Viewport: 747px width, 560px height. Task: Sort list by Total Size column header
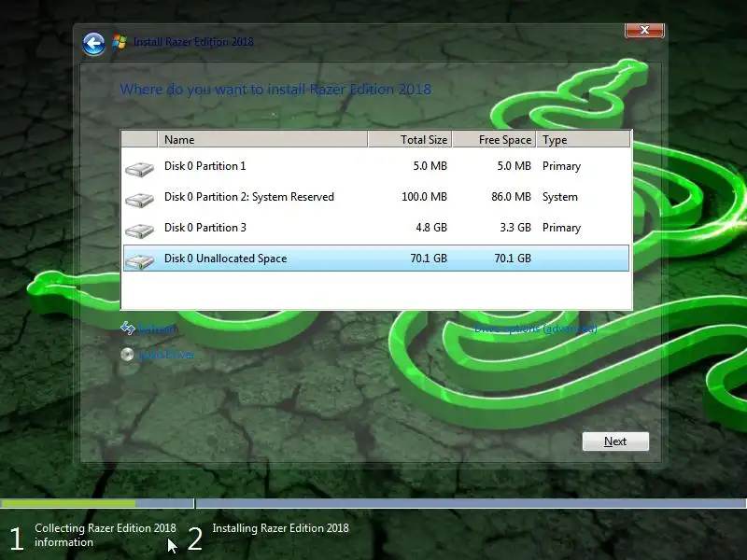coord(410,139)
